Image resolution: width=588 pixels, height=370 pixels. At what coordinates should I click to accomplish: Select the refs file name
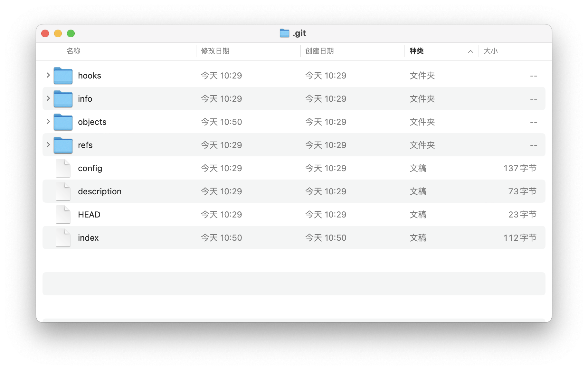pos(85,145)
